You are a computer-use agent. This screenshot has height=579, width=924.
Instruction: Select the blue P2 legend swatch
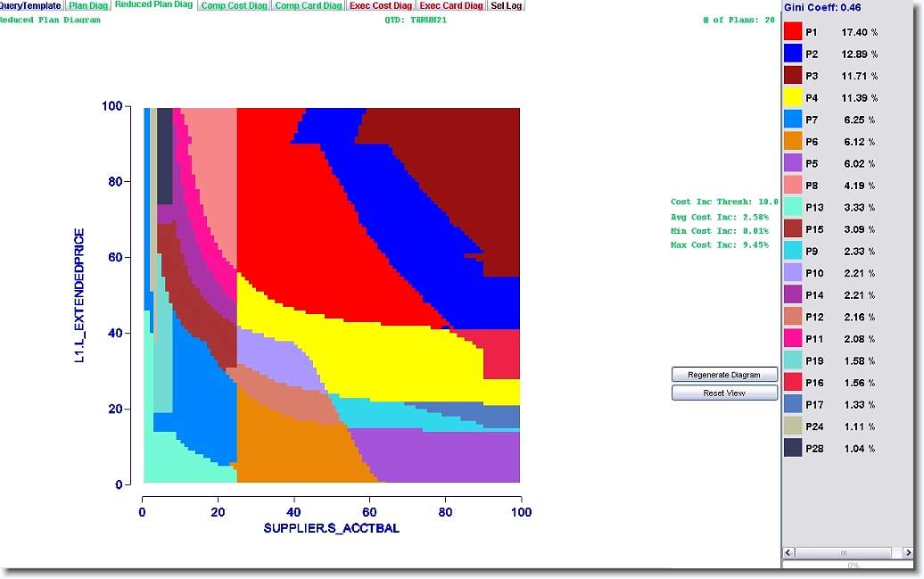pos(793,54)
